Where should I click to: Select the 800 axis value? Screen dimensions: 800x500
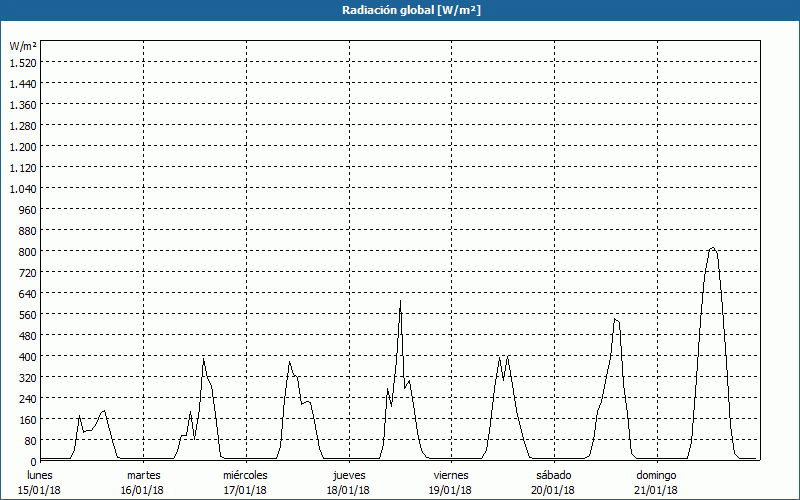point(28,252)
